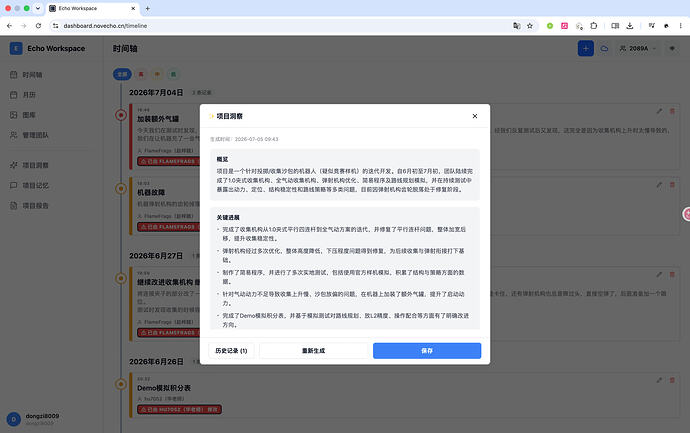The image size is (690, 433).
Task: Edit the 加装额外气罐 entry with pencil icon
Action: pos(659,111)
